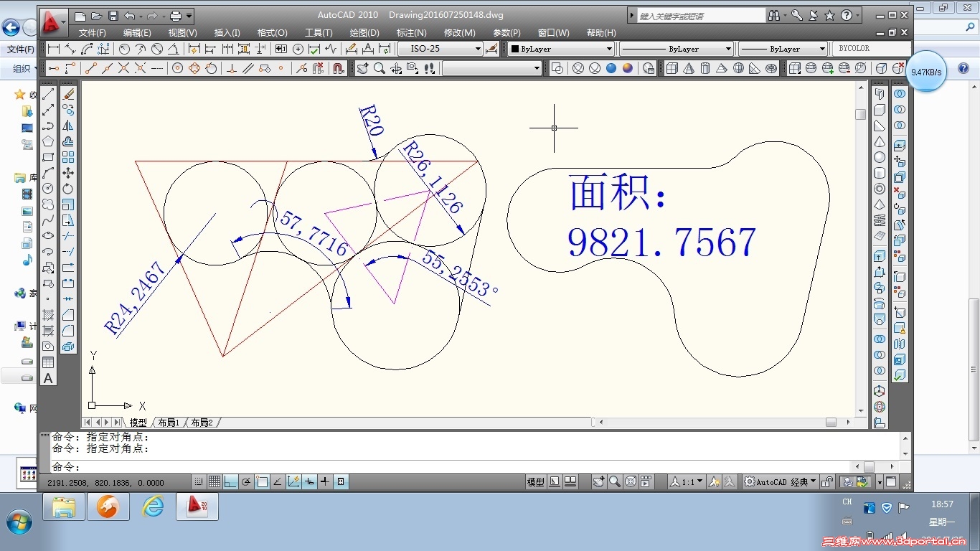Click the 模型 button in status bar
This screenshot has height=551, width=980.
click(x=536, y=482)
